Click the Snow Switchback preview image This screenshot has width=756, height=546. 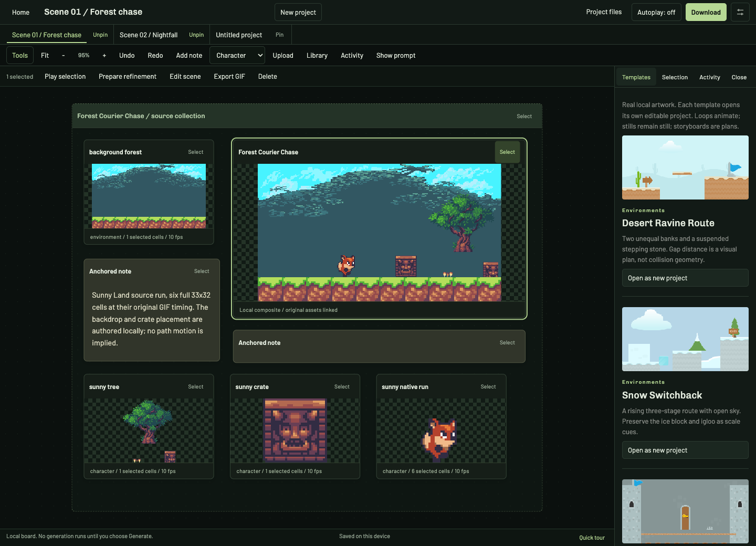685,339
